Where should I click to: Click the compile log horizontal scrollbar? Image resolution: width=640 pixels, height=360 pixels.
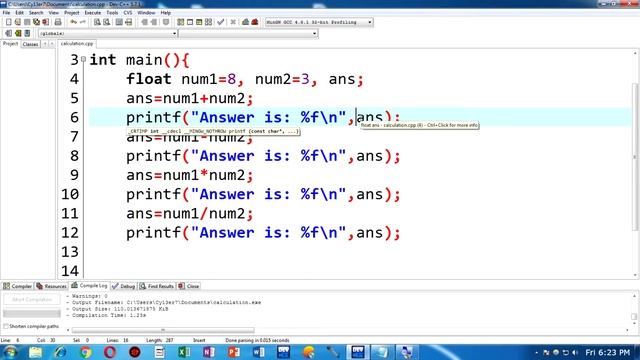[163, 330]
